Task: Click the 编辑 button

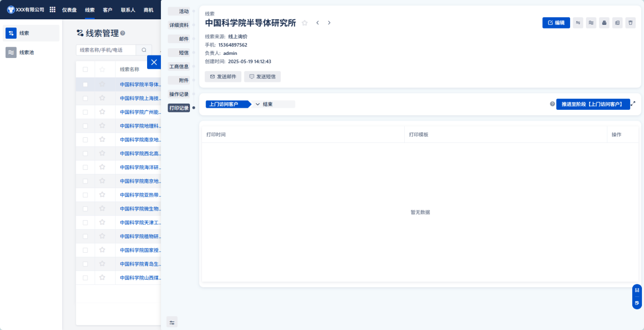Action: click(x=556, y=22)
